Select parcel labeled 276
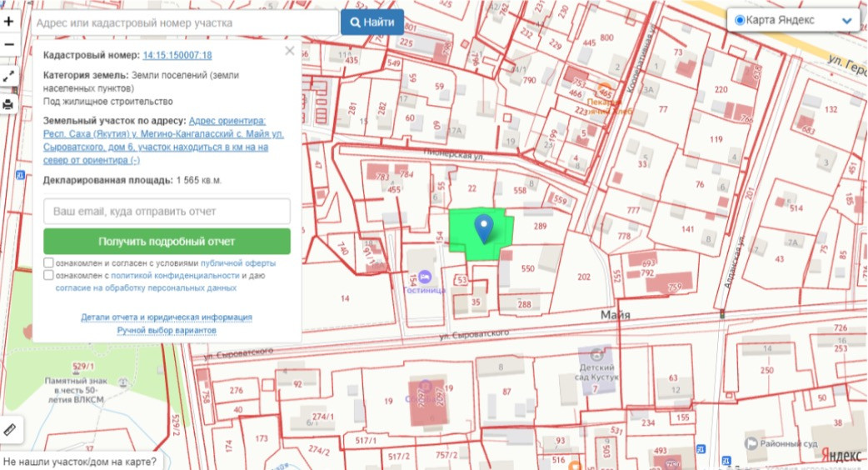Screen dimensions: 868x470 point(237,390)
